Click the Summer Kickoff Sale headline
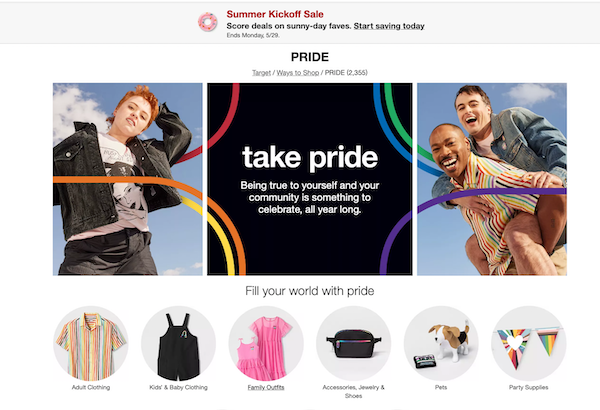Screen dimensions: 600x410 [x=275, y=14]
